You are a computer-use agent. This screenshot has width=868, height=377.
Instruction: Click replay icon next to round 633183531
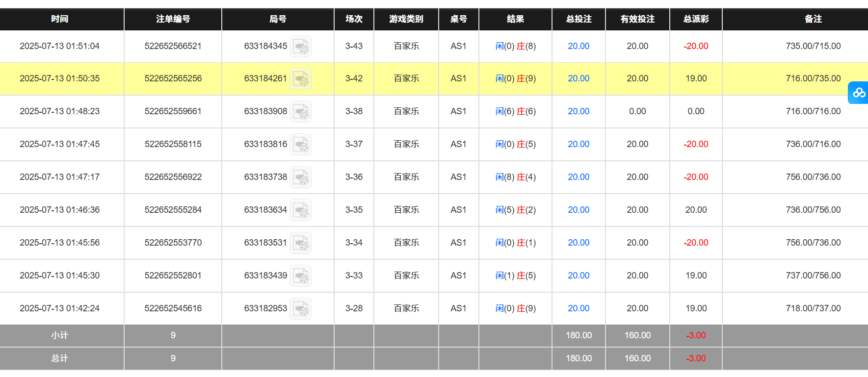tap(300, 243)
